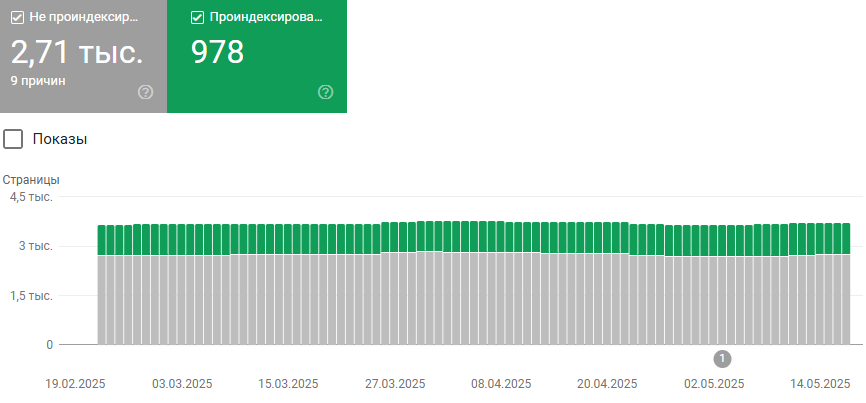Screen dimensions: 866x403
Task: Click the 'Показы' label
Action: click(60, 139)
